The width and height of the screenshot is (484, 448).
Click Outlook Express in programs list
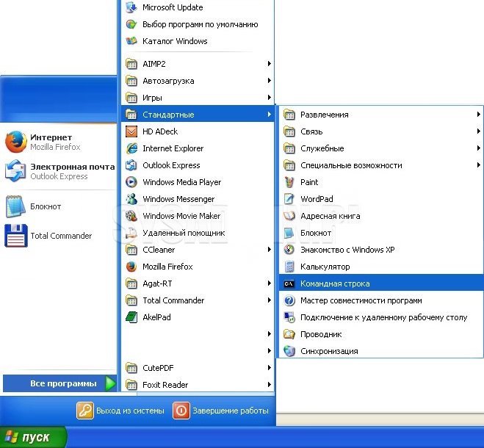(x=170, y=165)
